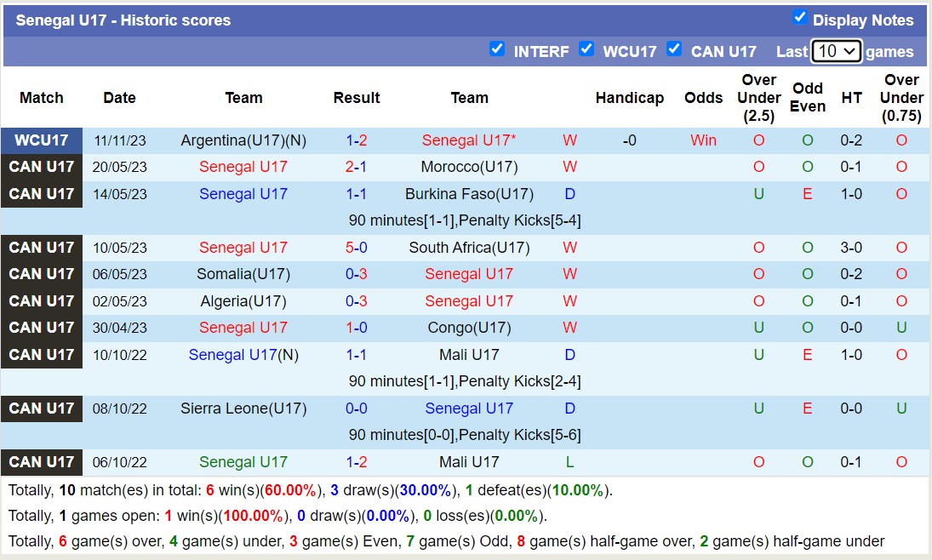Viewport: 932px width, 560px height.
Task: Click the WCU17 competition badge
Action: click(x=42, y=140)
